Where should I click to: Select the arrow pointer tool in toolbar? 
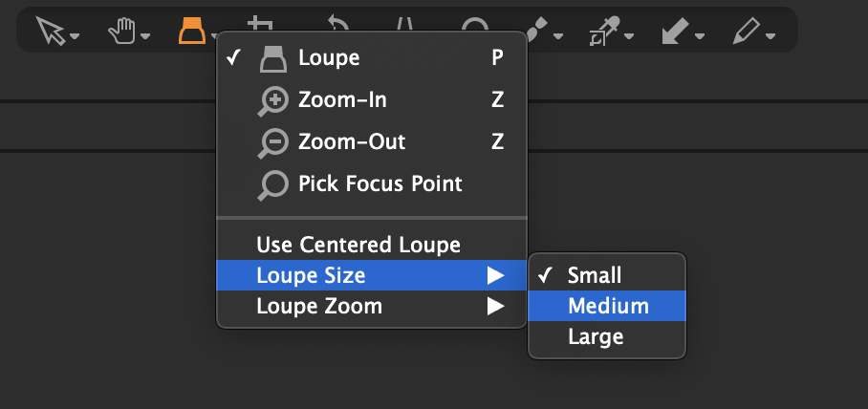[51, 30]
